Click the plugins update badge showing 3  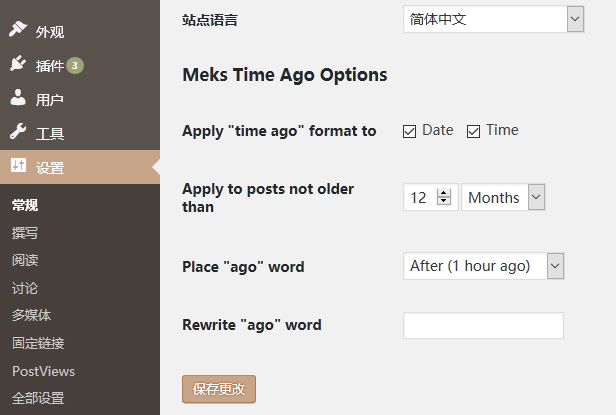[75, 66]
